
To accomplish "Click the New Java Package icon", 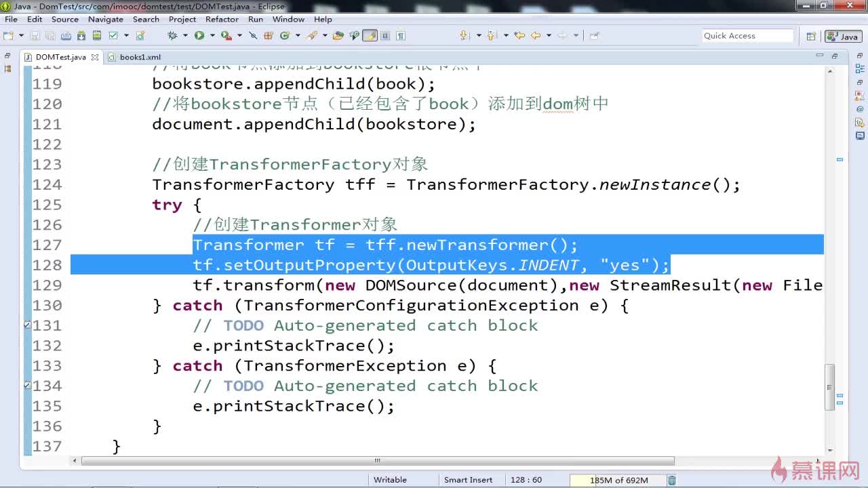I will click(269, 35).
